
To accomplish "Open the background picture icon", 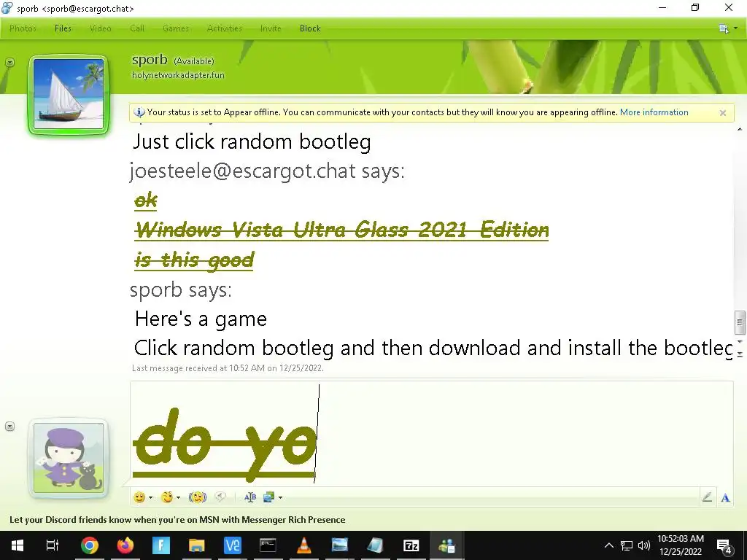I will [x=268, y=497].
